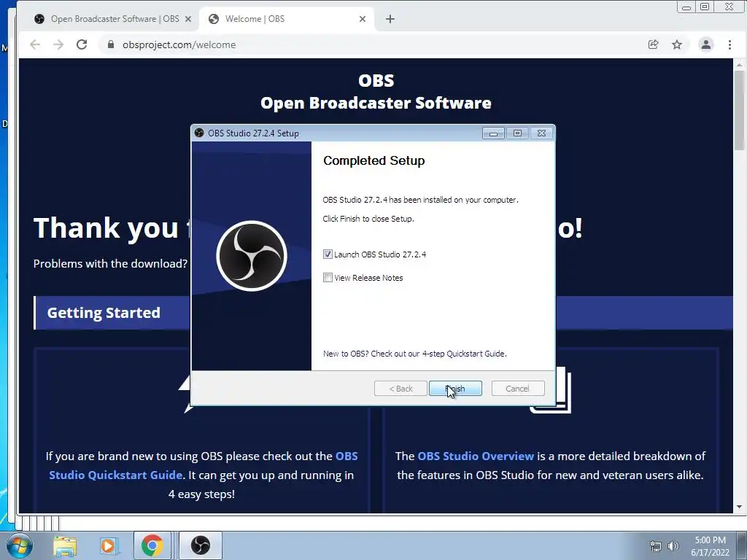747x560 pixels.
Task: Open Chrome three-dot menu
Action: pos(729,44)
